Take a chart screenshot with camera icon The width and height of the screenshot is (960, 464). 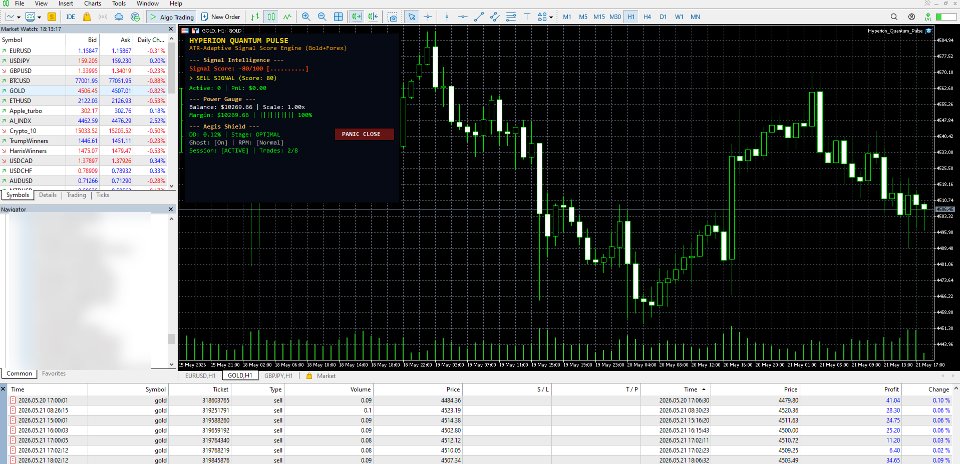pos(392,17)
